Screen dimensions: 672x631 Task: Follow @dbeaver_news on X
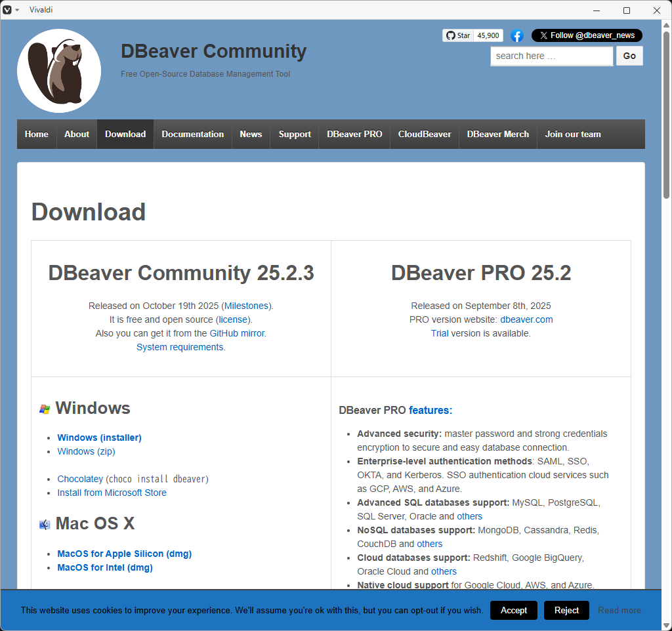point(587,35)
